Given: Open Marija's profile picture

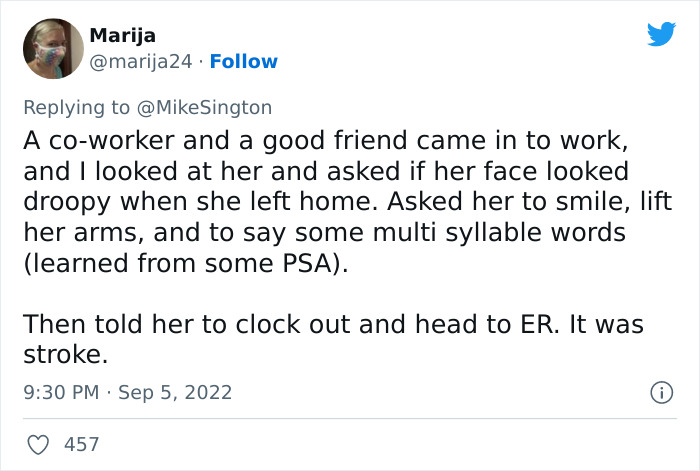Looking at the screenshot, I should pos(52,49).
